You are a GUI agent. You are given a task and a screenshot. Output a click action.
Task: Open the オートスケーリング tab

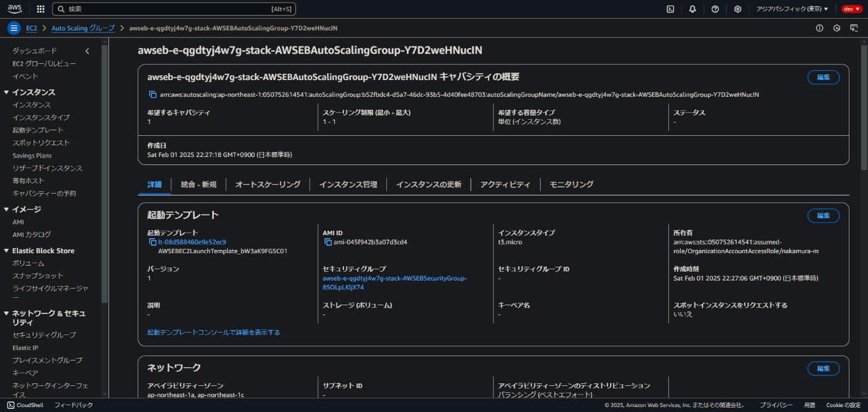(x=268, y=184)
